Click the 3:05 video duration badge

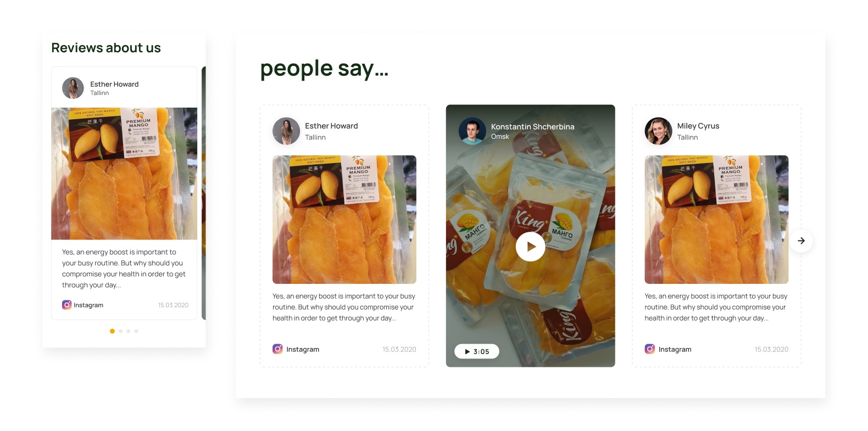tap(477, 351)
